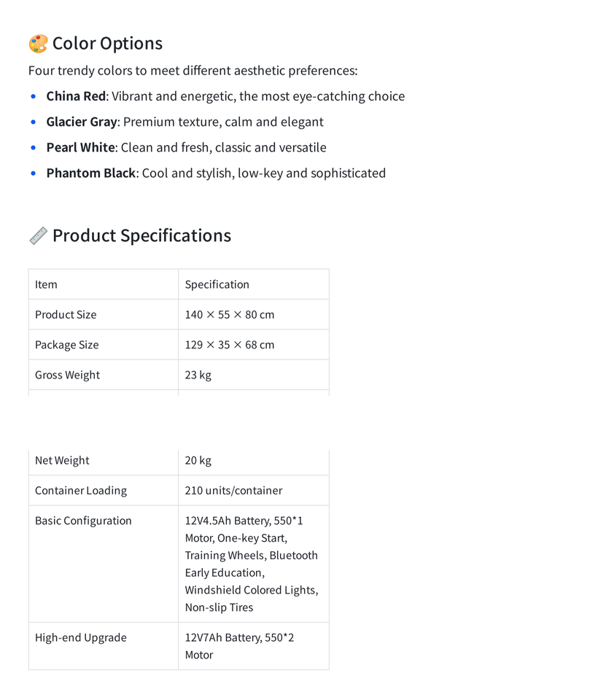This screenshot has height=700, width=598.
Task: Click the ruler emoji beside Product Specifications
Action: (x=38, y=236)
